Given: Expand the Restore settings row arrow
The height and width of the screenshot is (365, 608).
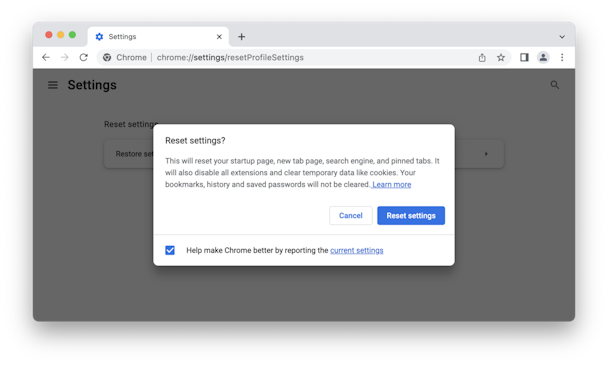Looking at the screenshot, I should (x=486, y=154).
